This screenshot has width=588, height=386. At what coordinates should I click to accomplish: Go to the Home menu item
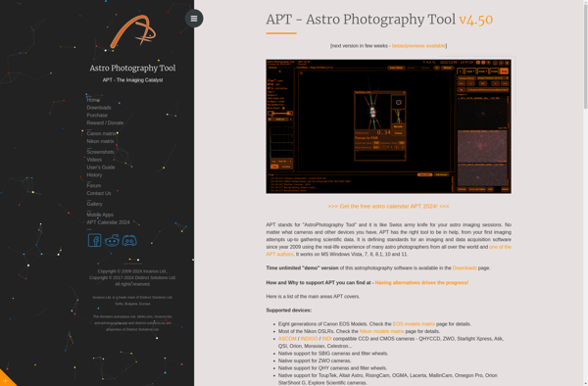93,100
